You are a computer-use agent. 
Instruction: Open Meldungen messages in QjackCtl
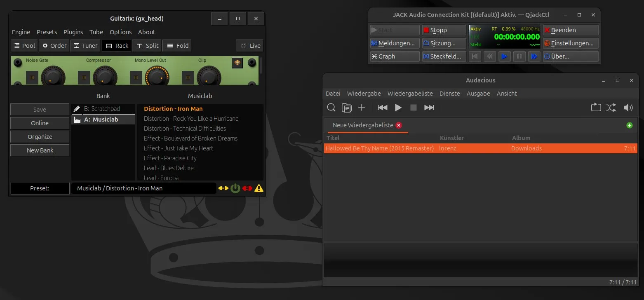(x=395, y=43)
